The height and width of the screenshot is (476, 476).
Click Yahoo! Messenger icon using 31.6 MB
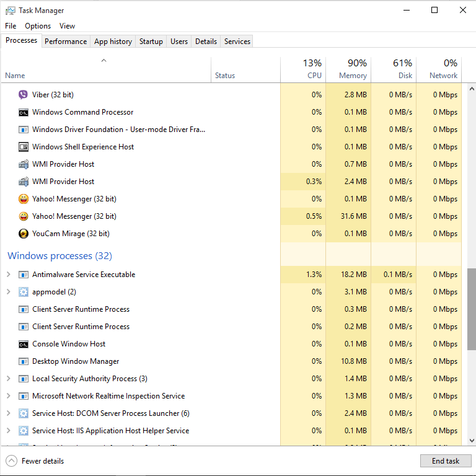click(x=24, y=216)
